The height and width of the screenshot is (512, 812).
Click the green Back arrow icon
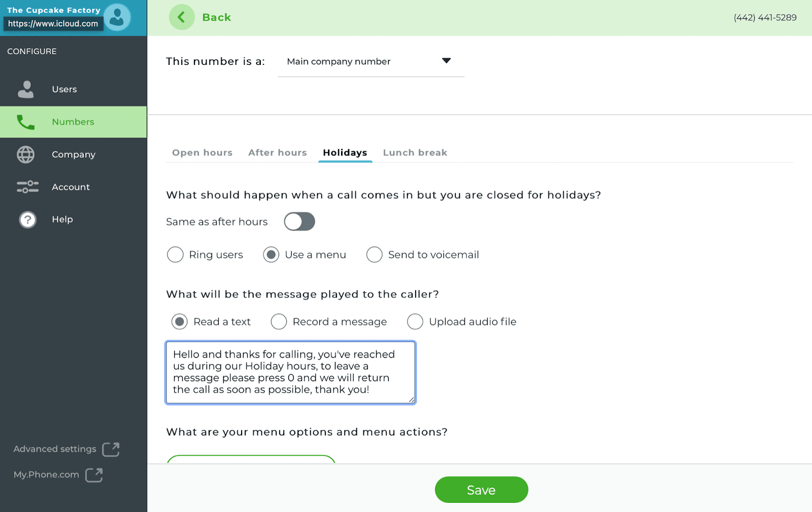pos(182,17)
